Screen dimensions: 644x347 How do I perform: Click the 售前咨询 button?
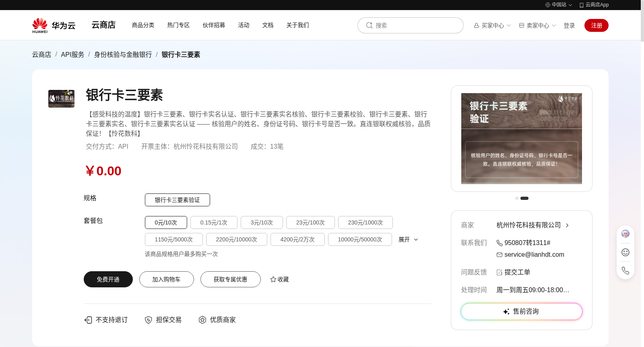point(522,312)
